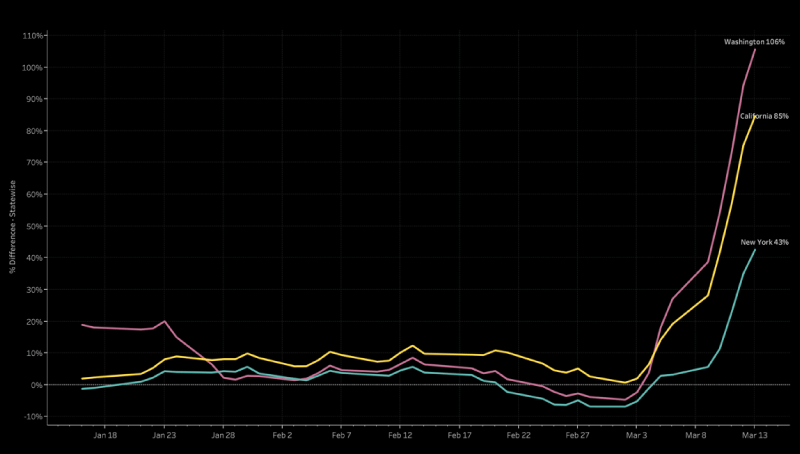Click the 110% y-axis tick label
Screen dimensions: 800x454
(x=32, y=36)
